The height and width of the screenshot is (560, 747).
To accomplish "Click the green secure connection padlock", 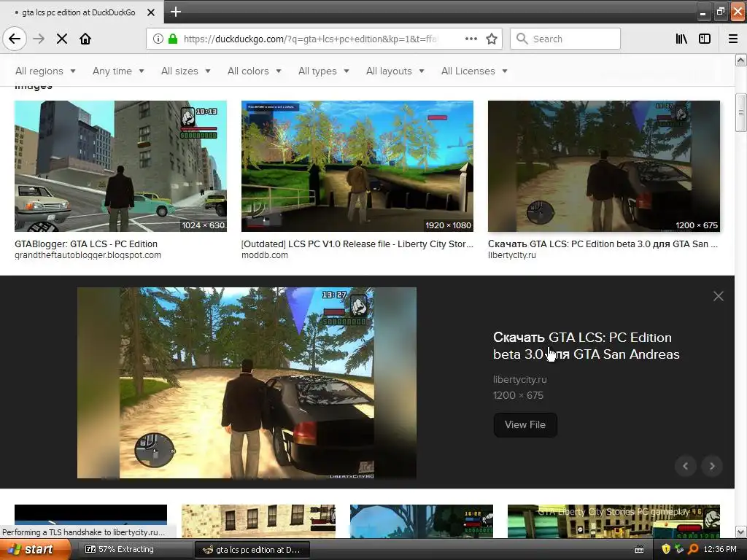I will point(173,39).
